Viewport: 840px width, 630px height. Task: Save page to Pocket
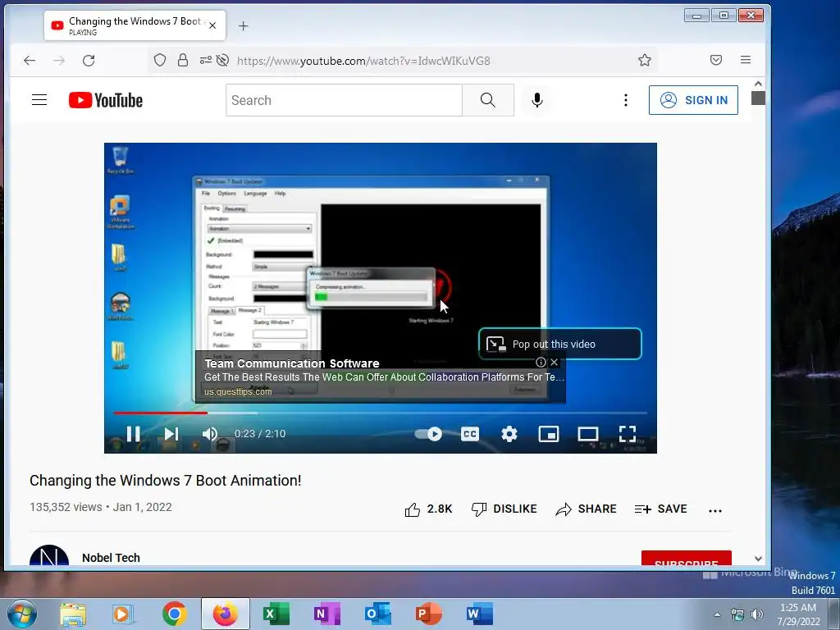(x=716, y=60)
